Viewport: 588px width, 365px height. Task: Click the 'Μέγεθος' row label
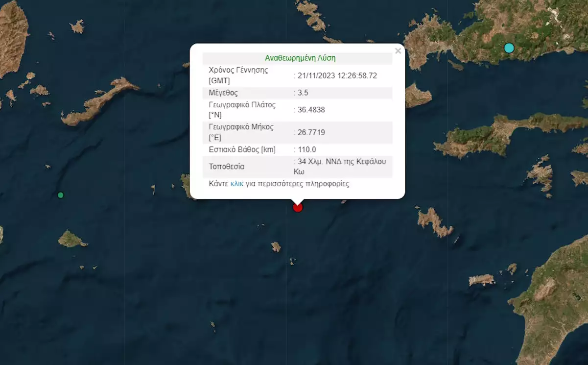click(x=223, y=93)
